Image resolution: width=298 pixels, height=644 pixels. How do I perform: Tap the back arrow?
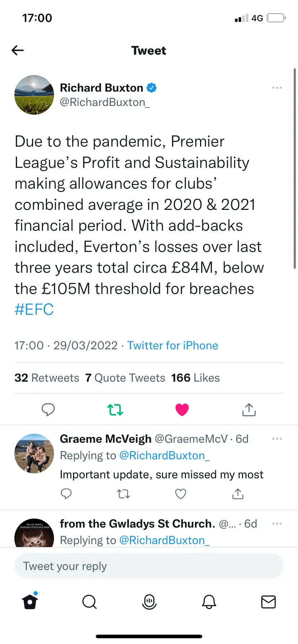[18, 50]
